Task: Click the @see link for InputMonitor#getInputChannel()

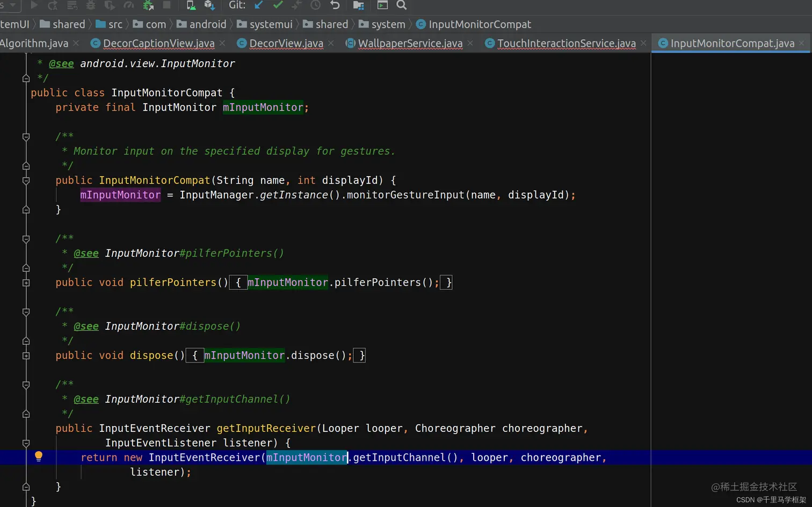Action: point(86,399)
